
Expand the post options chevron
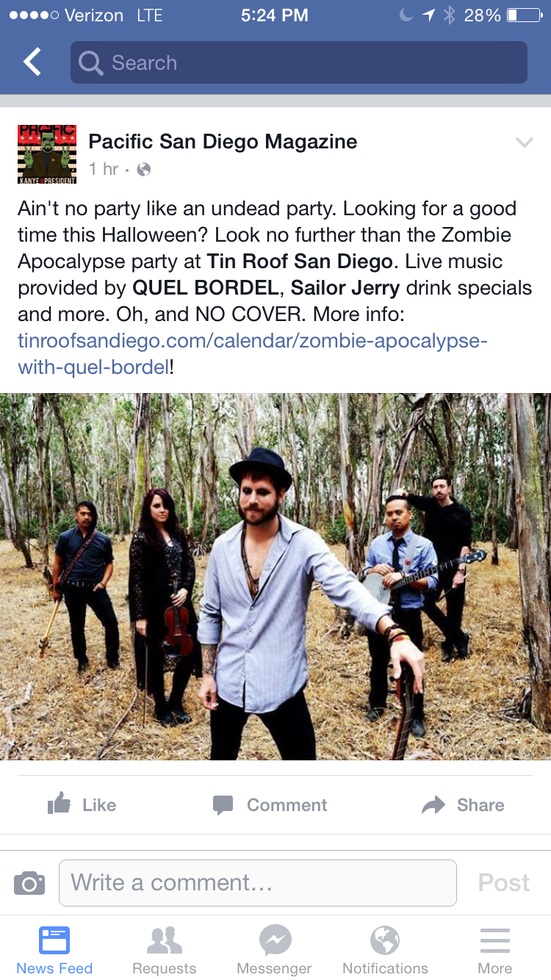524,143
